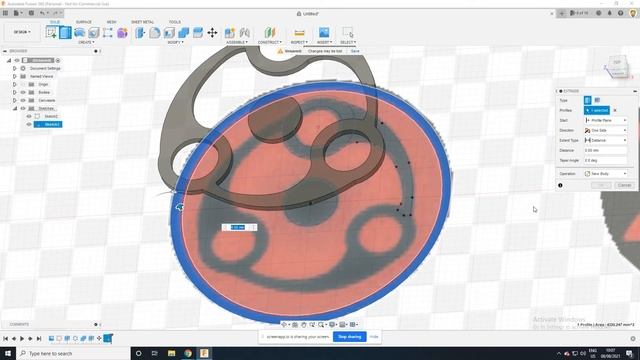Toggle visibility eye of Sketches folder
Image resolution: width=640 pixels, height=360 pixels.
point(23,108)
